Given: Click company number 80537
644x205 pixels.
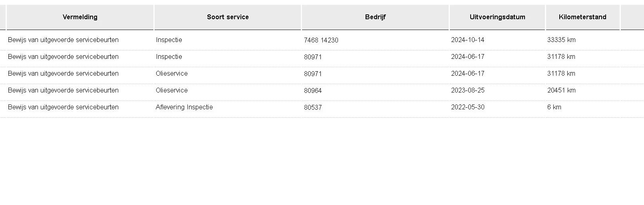Looking at the screenshot, I should pos(313,108).
